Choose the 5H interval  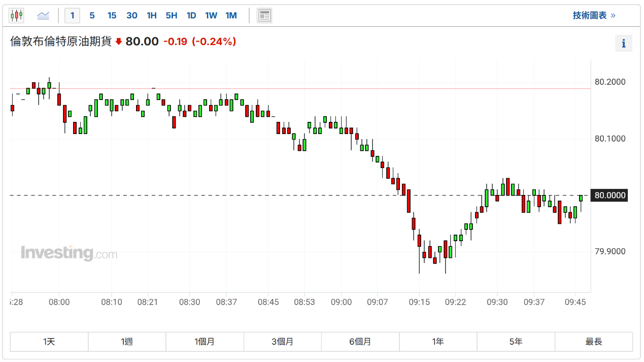click(172, 16)
